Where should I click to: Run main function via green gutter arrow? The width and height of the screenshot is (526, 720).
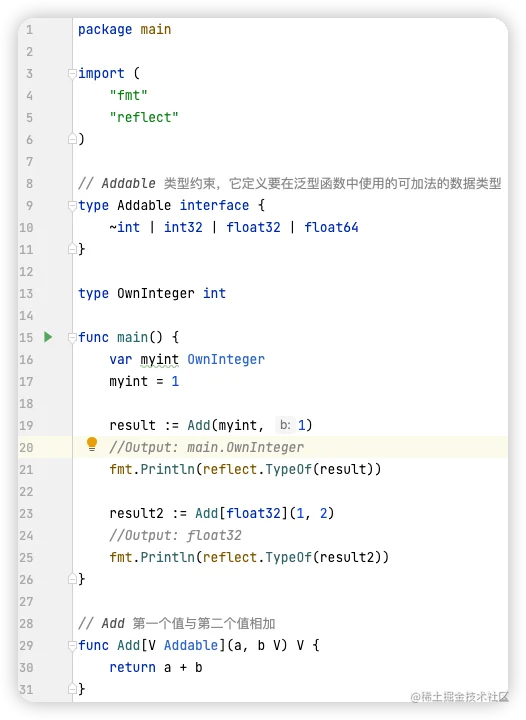pyautogui.click(x=48, y=337)
